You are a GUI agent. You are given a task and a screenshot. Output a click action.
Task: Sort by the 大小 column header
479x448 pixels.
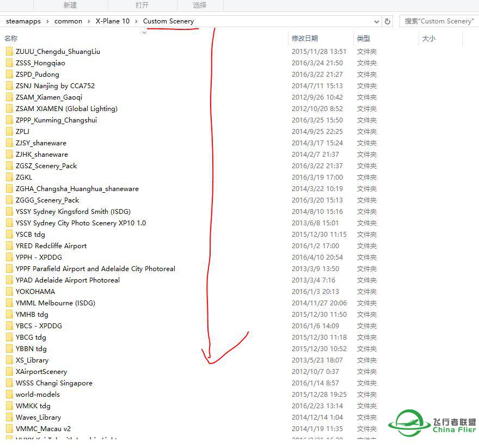tap(428, 39)
